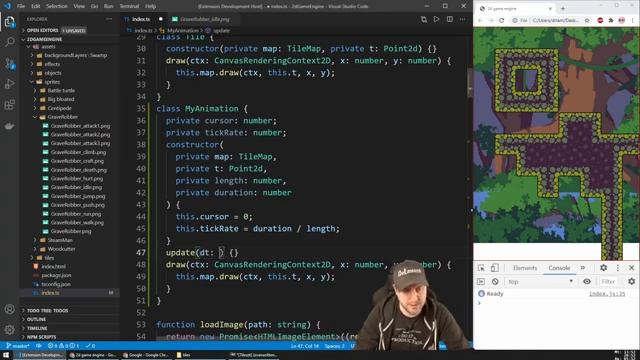Click the console Filter field
This screenshot has width=640, height=360.
click(610, 282)
